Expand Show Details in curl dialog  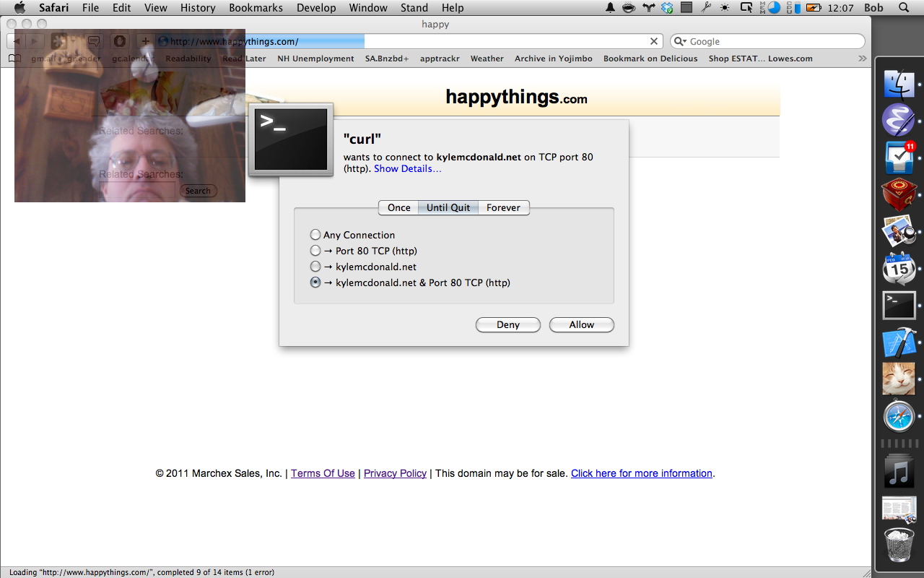pyautogui.click(x=407, y=168)
